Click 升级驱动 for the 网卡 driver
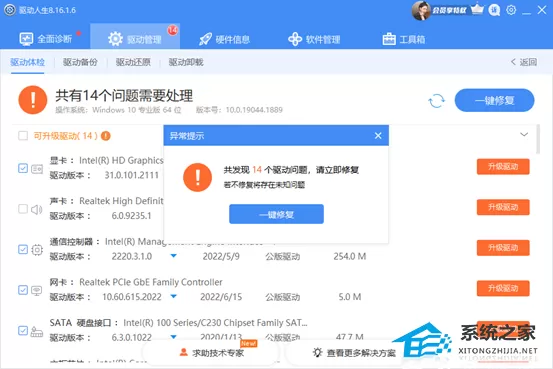 click(x=503, y=289)
